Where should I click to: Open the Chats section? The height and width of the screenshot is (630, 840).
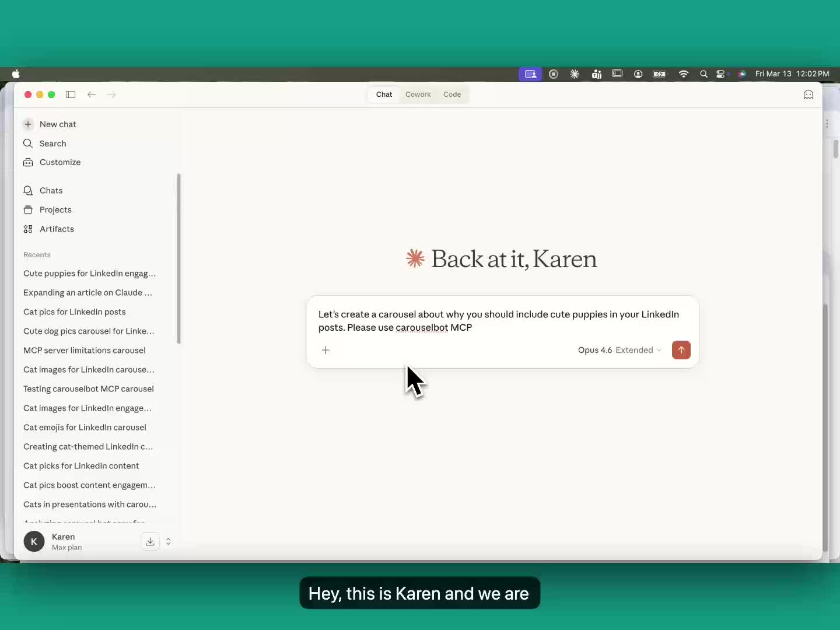(51, 191)
